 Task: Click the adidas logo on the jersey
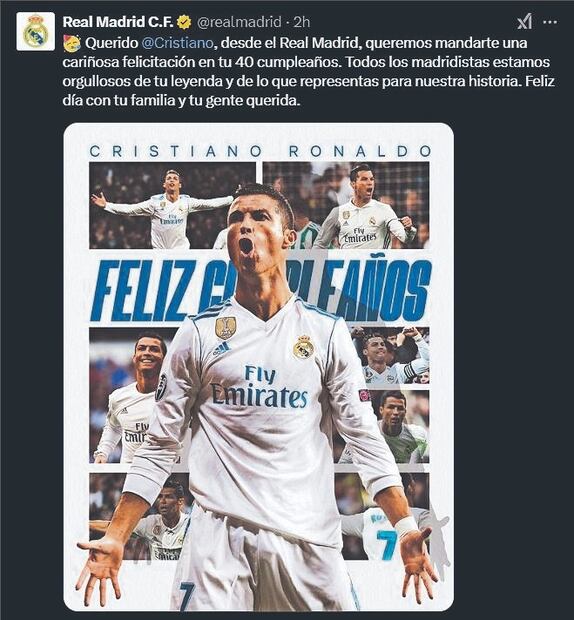click(222, 349)
